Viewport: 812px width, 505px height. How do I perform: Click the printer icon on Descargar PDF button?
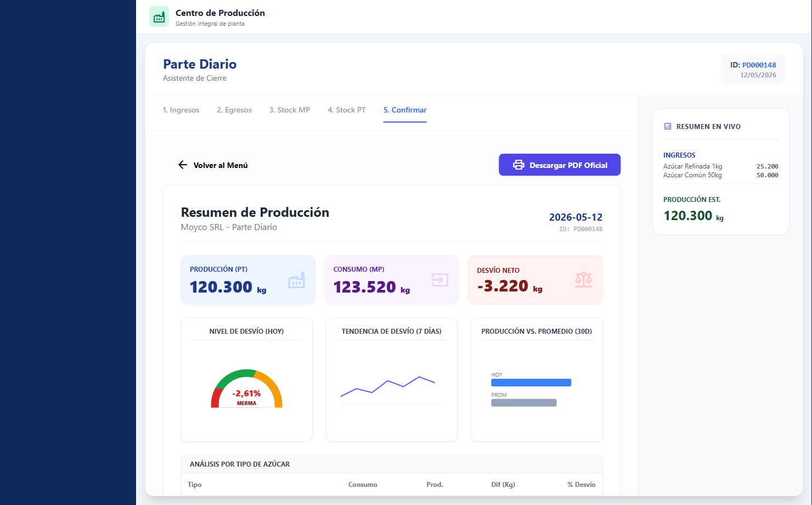[518, 165]
